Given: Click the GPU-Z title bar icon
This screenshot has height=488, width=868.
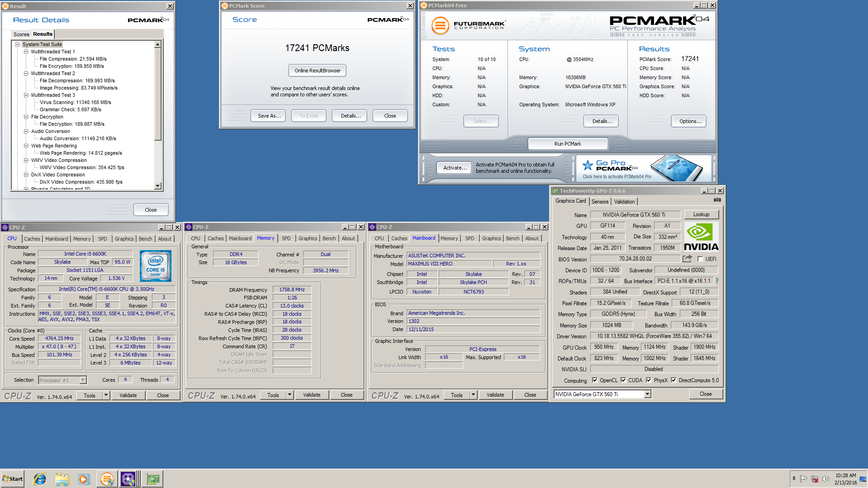Looking at the screenshot, I should [555, 191].
